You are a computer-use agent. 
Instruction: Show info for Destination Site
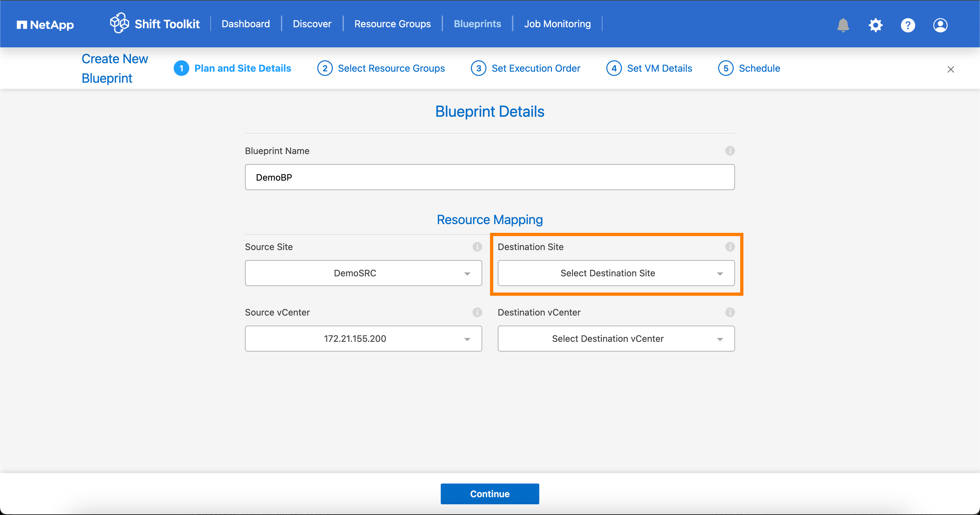pyautogui.click(x=730, y=247)
